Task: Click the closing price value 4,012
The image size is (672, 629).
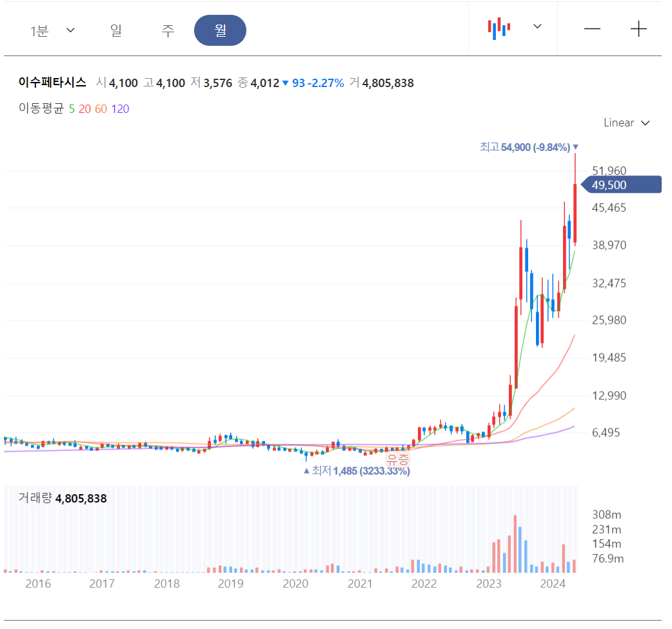Action: tap(265, 83)
